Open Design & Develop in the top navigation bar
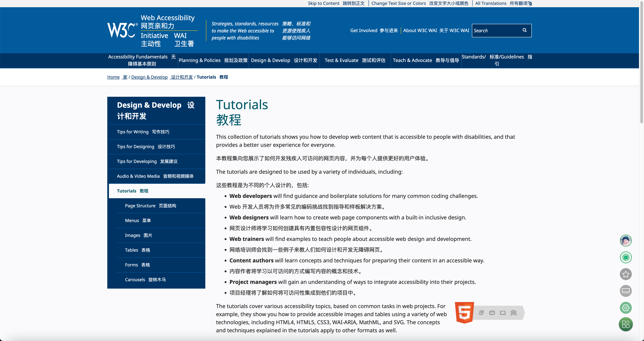644x341 pixels. click(x=284, y=60)
